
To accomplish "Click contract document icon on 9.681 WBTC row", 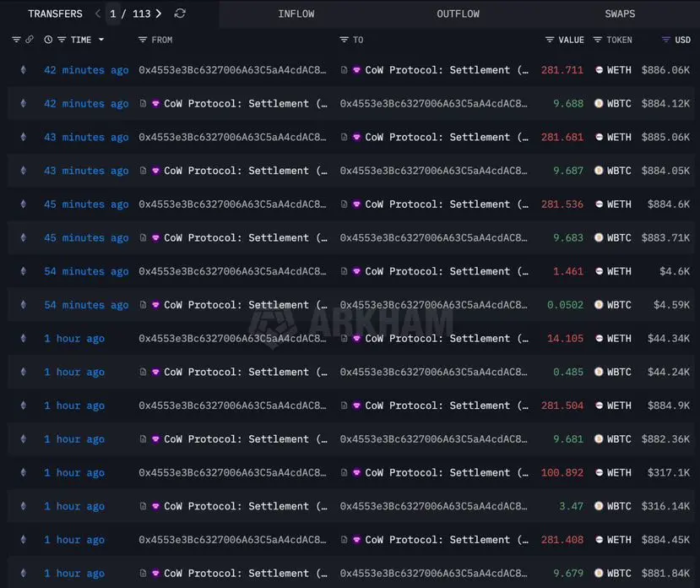I will click(143, 438).
